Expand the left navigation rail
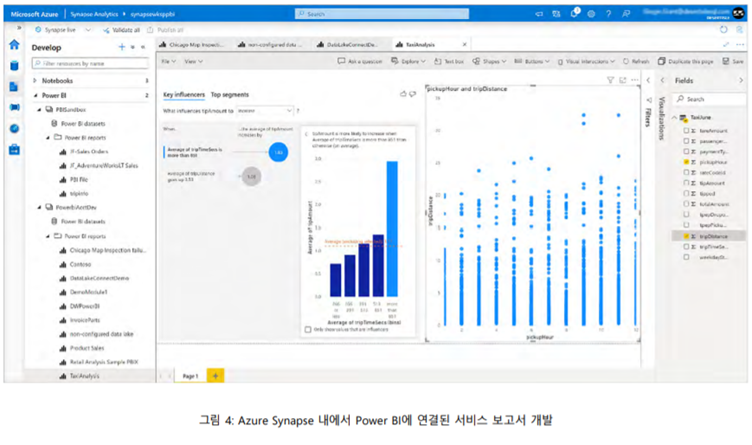This screenshot has height=445, width=752. point(19,28)
